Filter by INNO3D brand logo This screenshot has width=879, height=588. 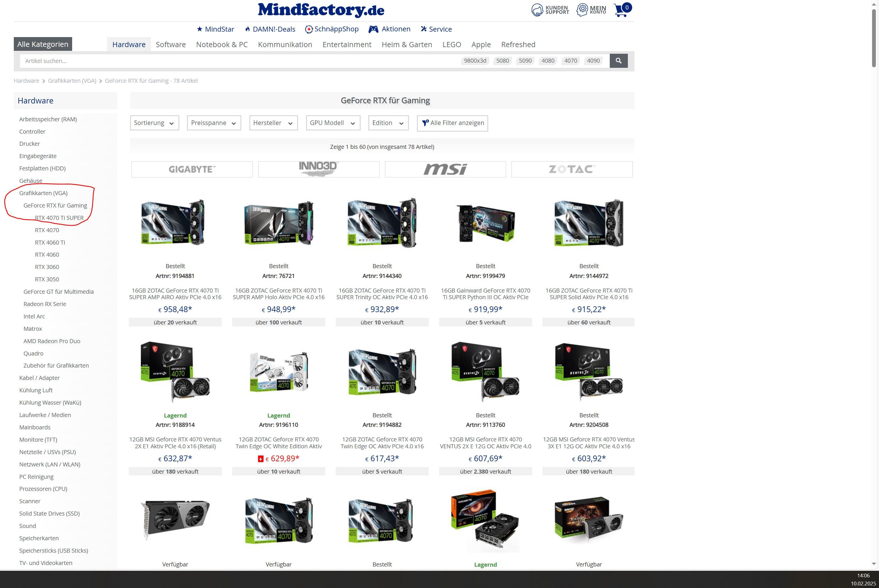pos(319,169)
